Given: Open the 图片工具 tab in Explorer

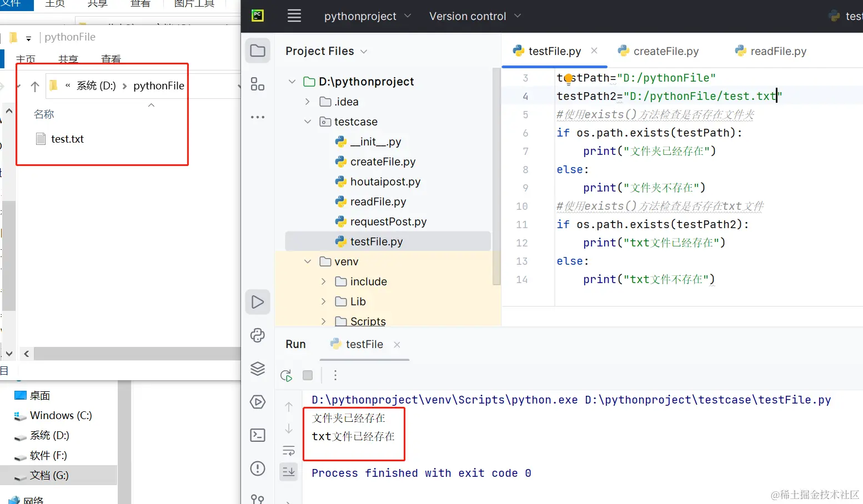Looking at the screenshot, I should (x=194, y=4).
